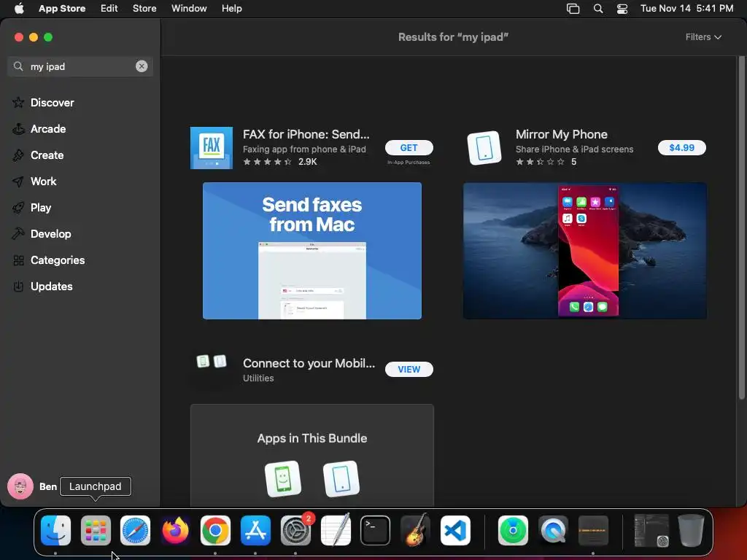Open the minimized window thumbnail in the Dock
Image resolution: width=747 pixels, height=560 pixels.
pos(651,531)
